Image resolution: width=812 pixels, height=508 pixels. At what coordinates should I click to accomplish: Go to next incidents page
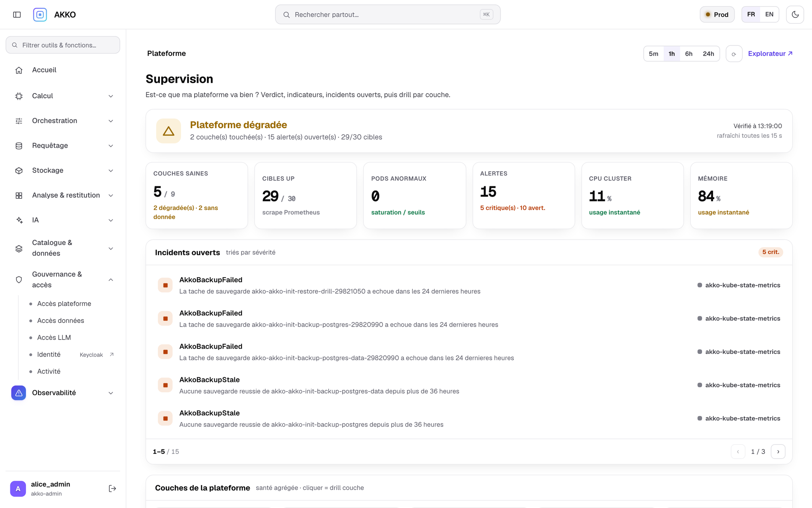(778, 451)
